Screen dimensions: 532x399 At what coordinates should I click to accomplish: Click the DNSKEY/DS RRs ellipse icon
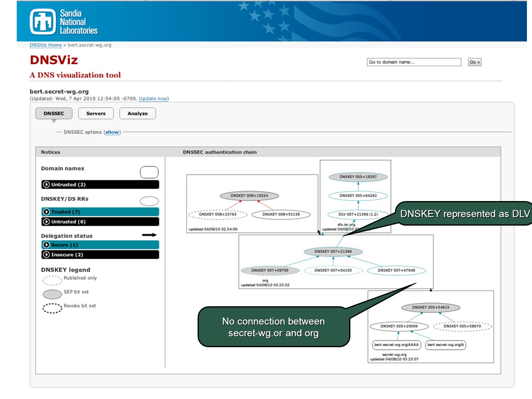[149, 201]
